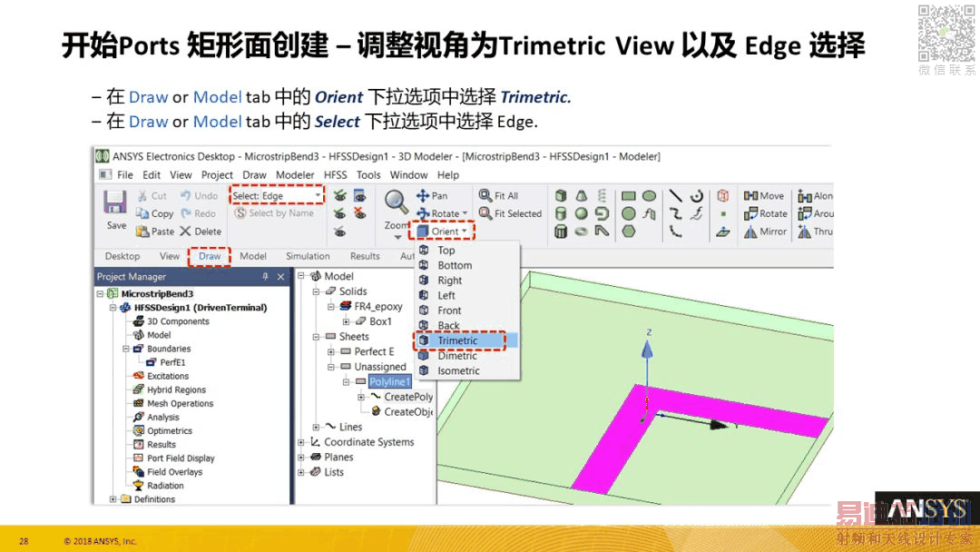Open the File menu
Viewport: 980px width, 552px height.
tap(125, 175)
